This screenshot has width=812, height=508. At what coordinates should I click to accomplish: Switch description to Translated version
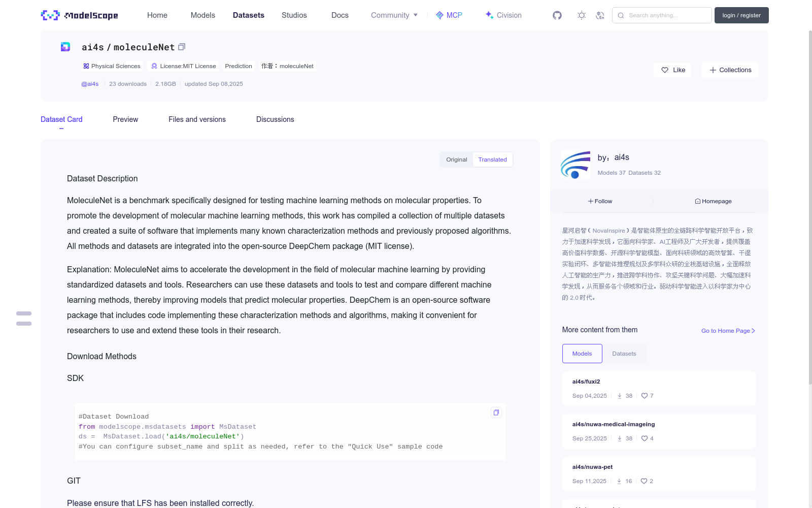[492, 160]
